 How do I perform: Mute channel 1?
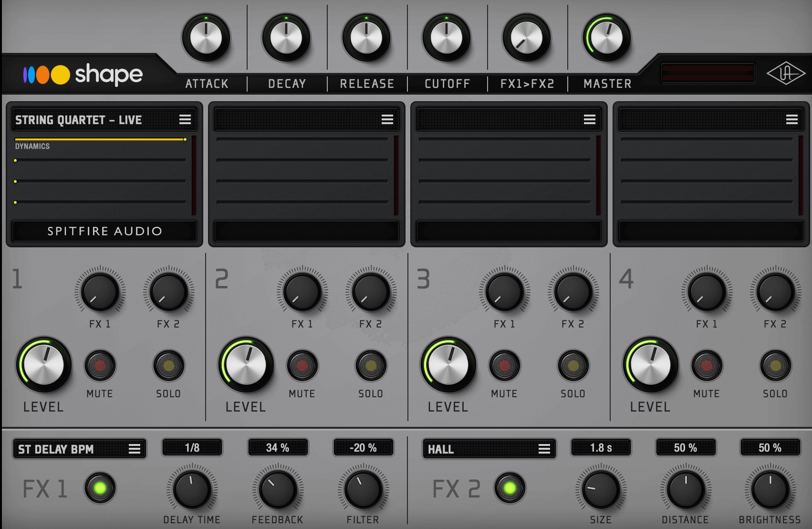click(100, 366)
